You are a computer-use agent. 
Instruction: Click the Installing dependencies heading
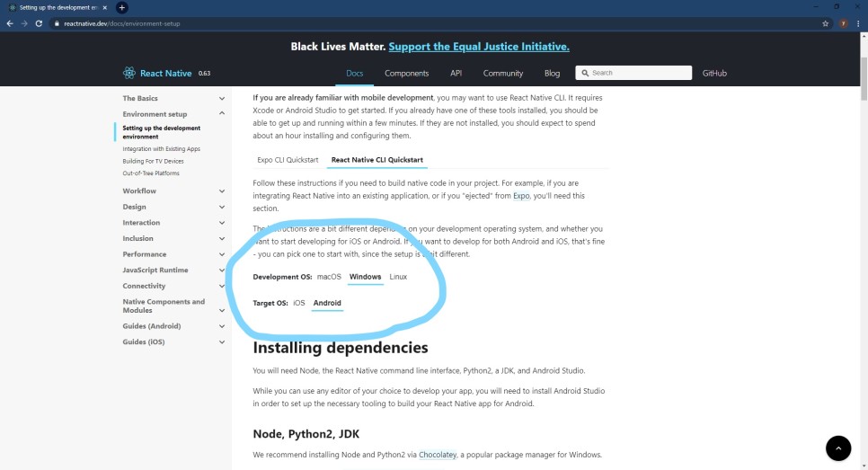[x=341, y=348]
